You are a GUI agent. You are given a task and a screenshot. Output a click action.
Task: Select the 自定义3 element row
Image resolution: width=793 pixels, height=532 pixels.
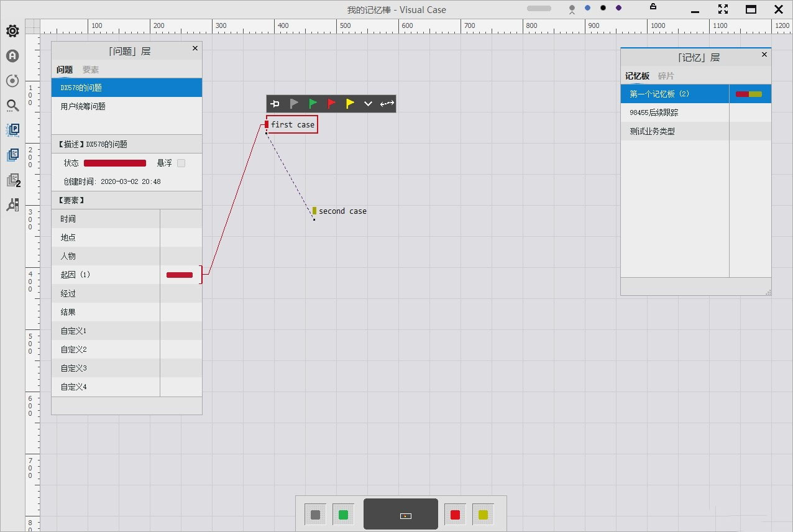pos(127,368)
